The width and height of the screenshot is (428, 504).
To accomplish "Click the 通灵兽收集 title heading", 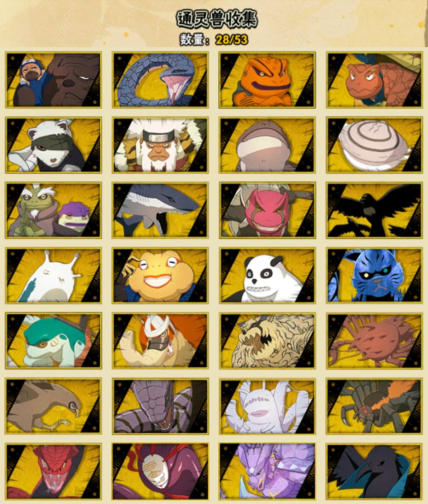I will click(x=217, y=19).
